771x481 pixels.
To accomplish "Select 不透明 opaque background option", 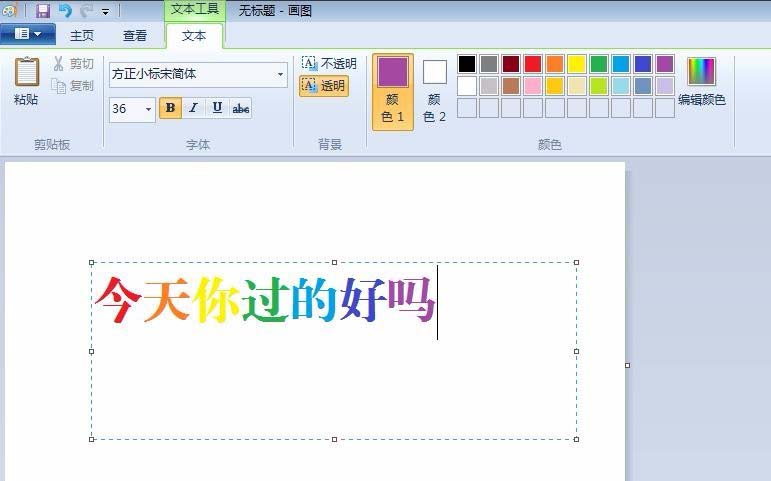I will point(329,63).
